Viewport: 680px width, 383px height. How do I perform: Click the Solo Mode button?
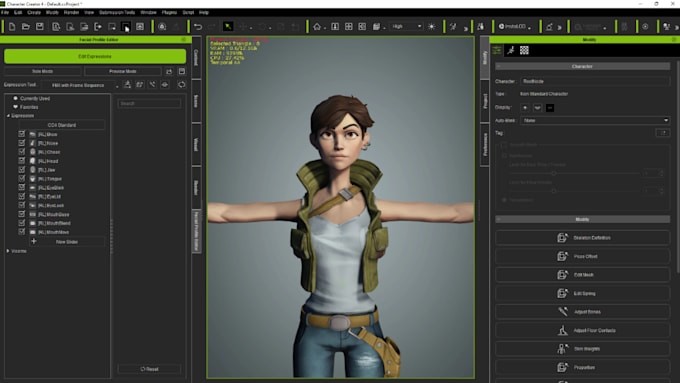42,71
